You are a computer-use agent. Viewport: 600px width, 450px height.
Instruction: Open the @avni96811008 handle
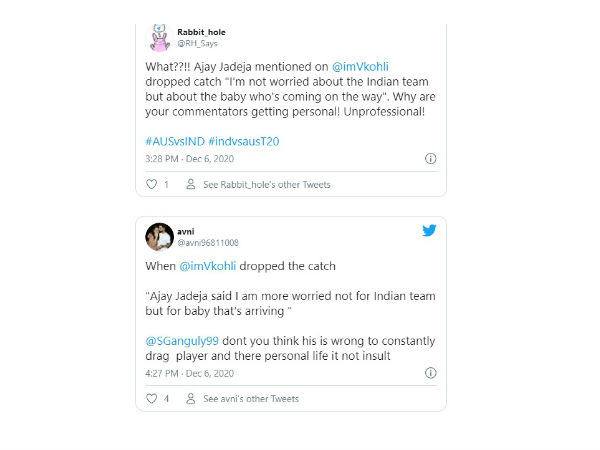click(x=208, y=243)
